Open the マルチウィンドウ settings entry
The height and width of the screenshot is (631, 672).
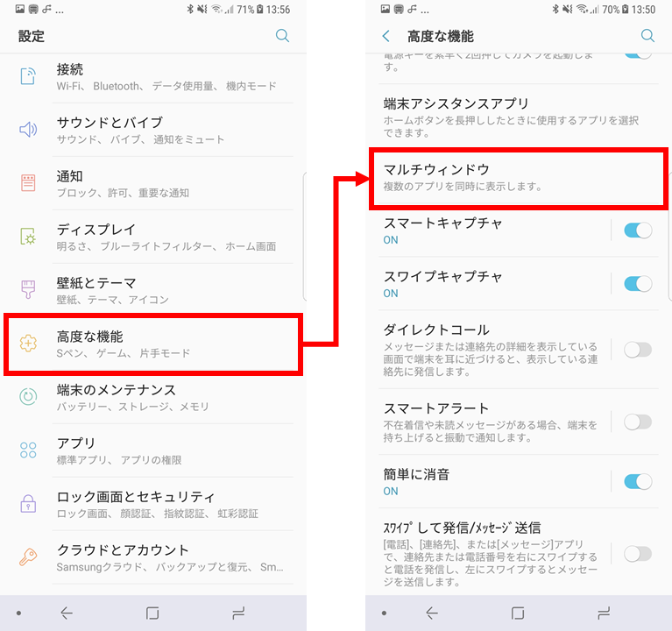[x=518, y=178]
